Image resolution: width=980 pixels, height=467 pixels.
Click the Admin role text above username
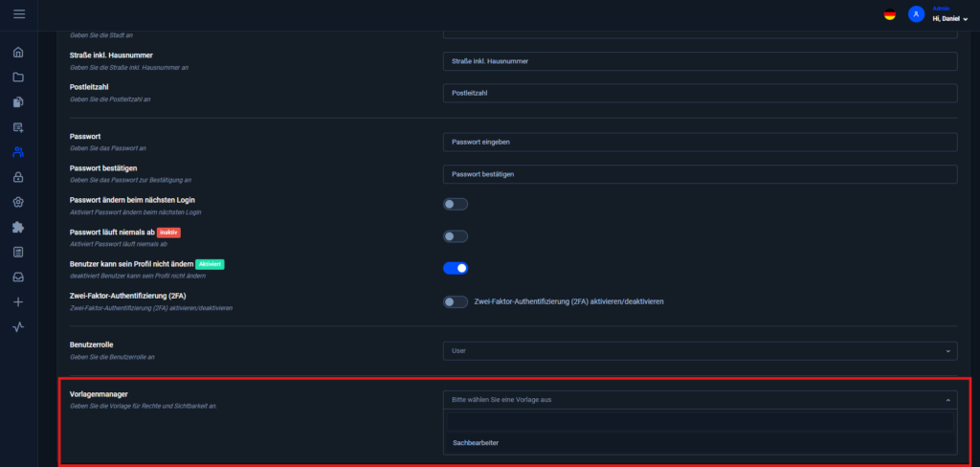click(x=941, y=8)
